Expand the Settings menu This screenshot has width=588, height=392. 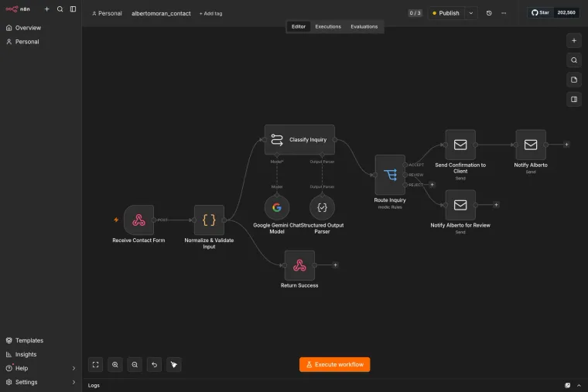point(40,382)
